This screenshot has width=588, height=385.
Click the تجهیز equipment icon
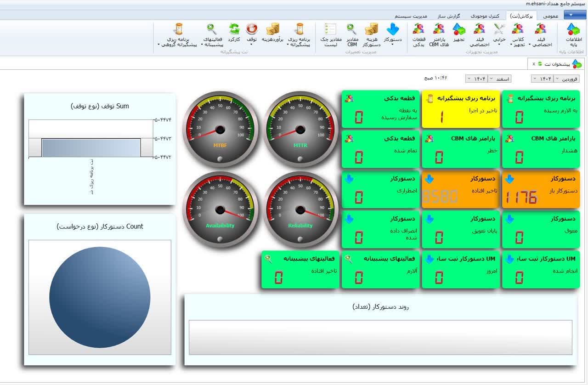pos(459,34)
